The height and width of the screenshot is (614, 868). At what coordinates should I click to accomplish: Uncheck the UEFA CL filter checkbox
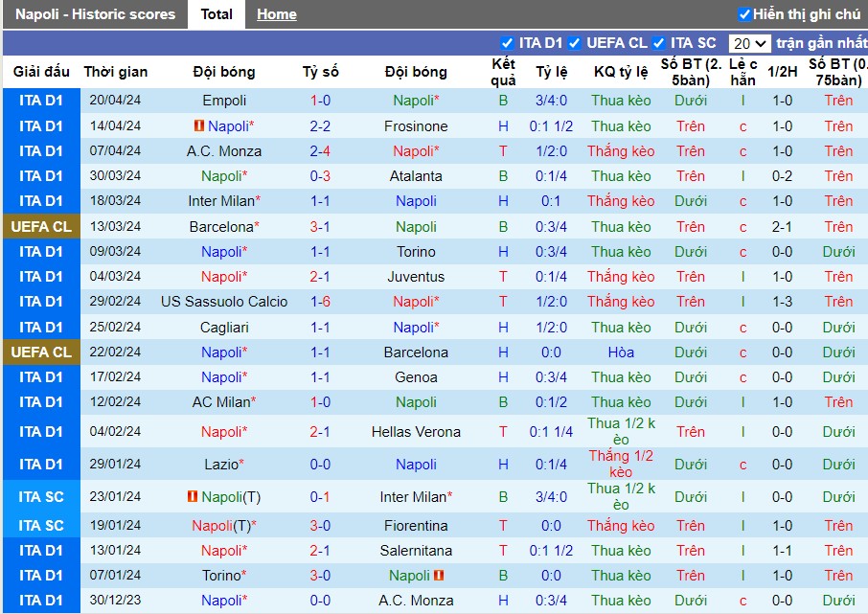point(575,43)
